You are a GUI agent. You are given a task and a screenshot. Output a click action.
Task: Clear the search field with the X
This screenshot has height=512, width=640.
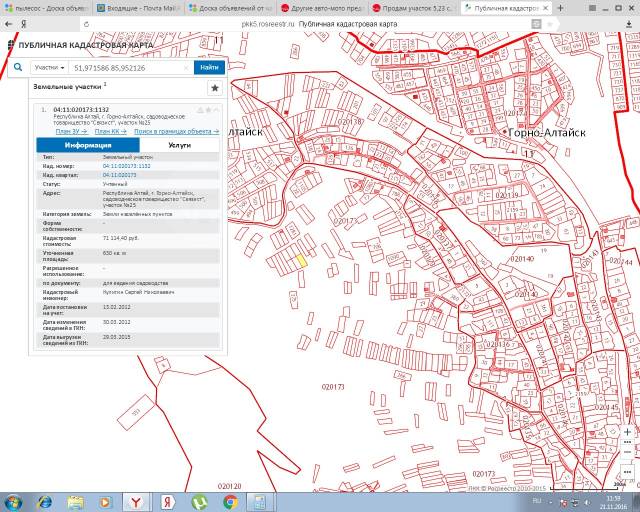click(x=187, y=68)
